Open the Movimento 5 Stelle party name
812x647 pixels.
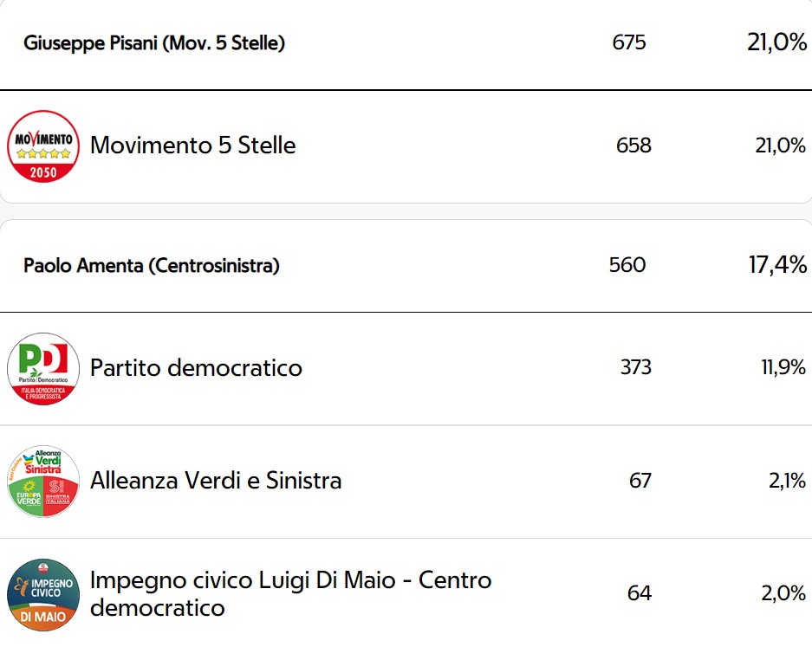192,145
